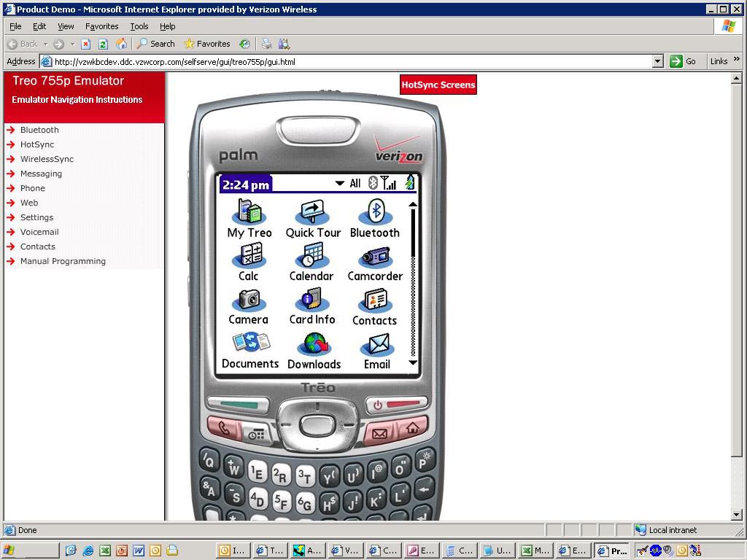Click the Internet Explorer quick launch icon
Viewport: 747px width, 560px height.
[x=88, y=551]
